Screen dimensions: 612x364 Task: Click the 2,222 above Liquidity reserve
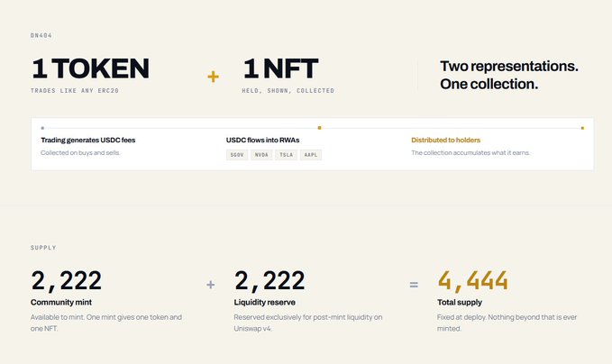269,281
